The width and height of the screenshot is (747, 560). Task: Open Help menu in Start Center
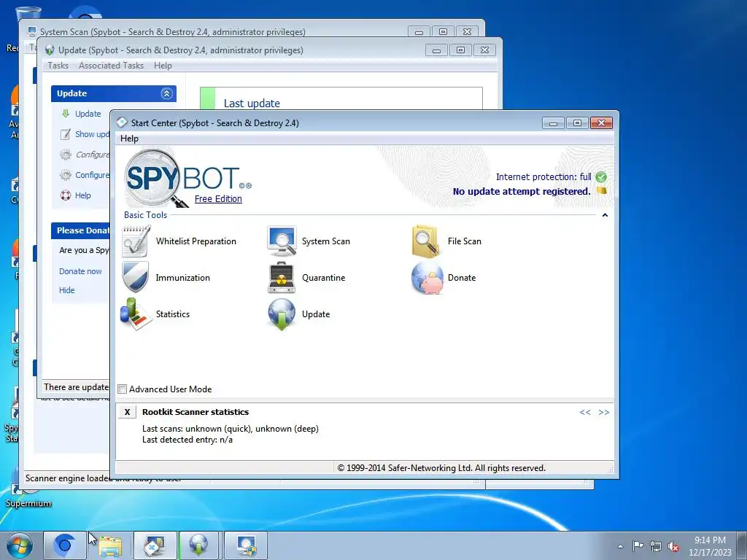tap(129, 139)
